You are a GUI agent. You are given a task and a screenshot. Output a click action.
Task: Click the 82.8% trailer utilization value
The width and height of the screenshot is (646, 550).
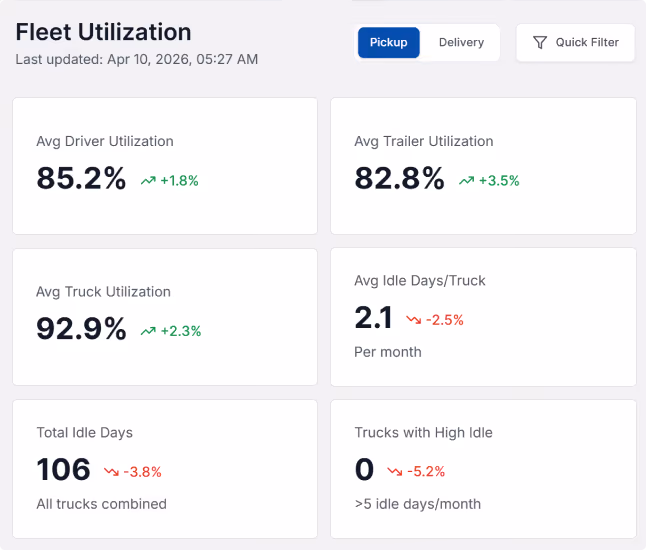[x=399, y=178]
